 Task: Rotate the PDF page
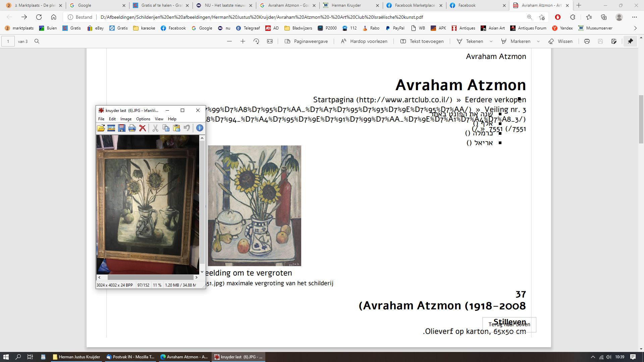coord(256,41)
